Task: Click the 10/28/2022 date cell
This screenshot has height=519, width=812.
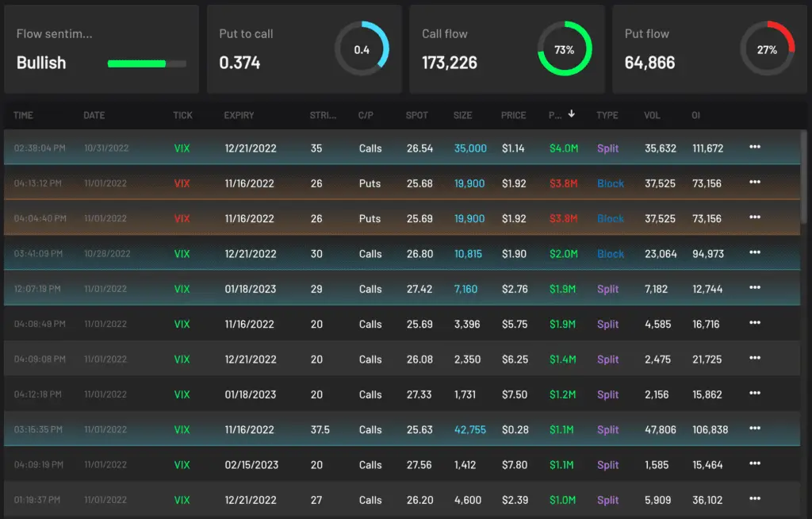Action: [x=107, y=254]
